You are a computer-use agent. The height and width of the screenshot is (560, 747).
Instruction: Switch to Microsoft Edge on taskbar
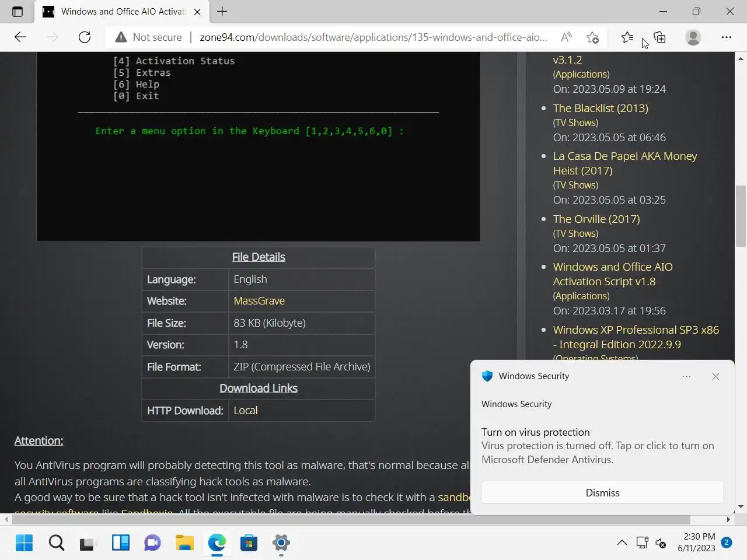[217, 543]
